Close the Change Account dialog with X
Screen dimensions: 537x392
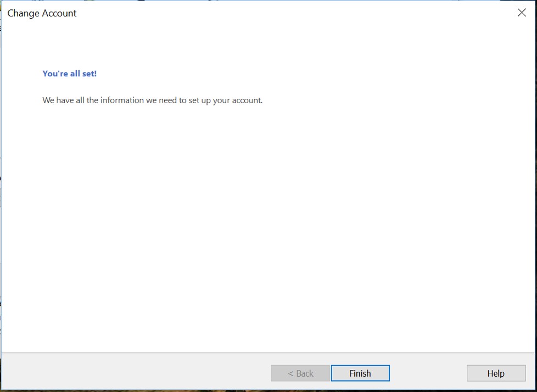[522, 13]
